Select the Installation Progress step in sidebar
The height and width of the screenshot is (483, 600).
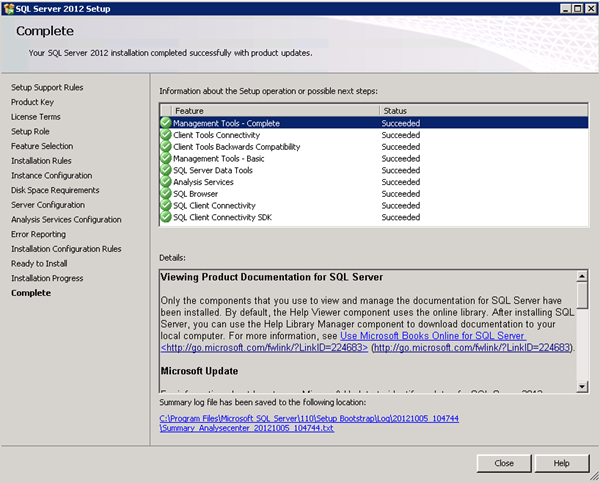[x=47, y=278]
